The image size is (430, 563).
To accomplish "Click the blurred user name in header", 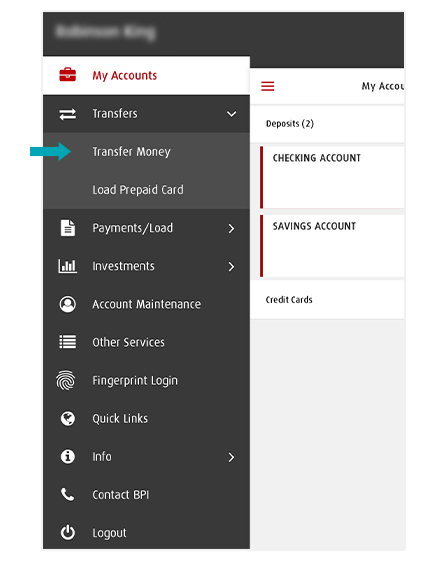I will [x=106, y=32].
